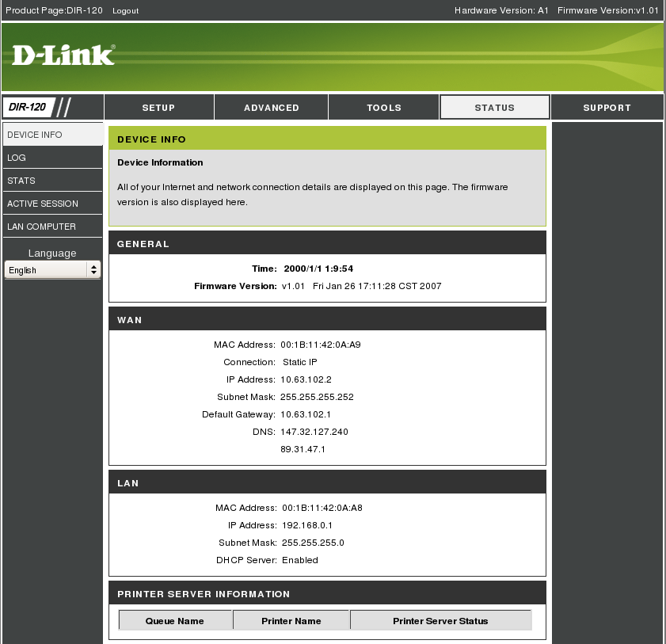Click LAN MAC address 00:1B:11:42:0A:A8
This screenshot has height=644, width=666.
click(x=322, y=508)
